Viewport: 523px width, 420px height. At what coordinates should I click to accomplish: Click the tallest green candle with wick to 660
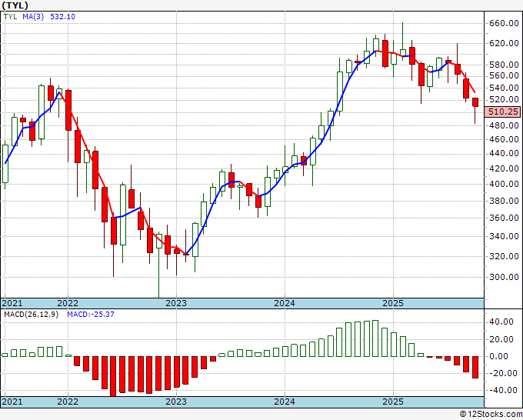(x=402, y=52)
